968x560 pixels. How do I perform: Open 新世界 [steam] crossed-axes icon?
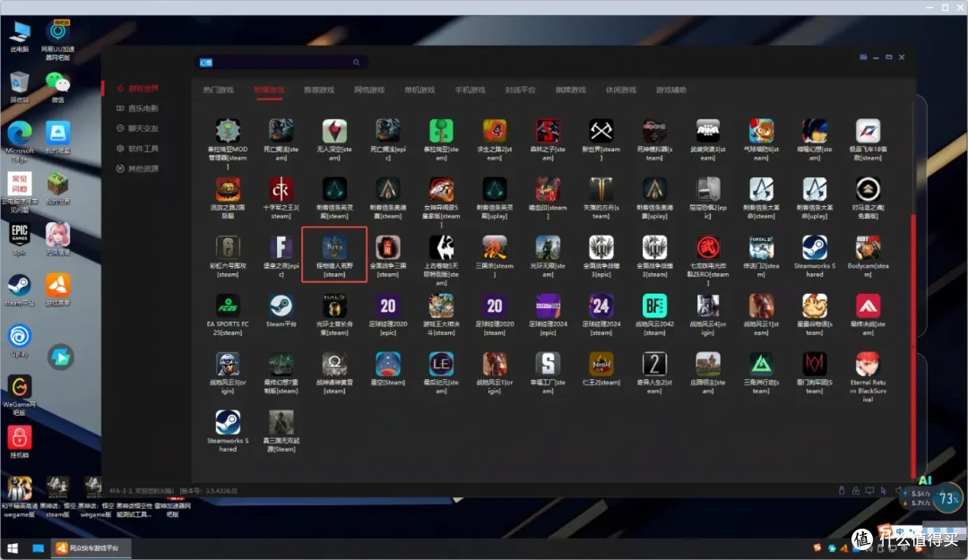tap(601, 132)
